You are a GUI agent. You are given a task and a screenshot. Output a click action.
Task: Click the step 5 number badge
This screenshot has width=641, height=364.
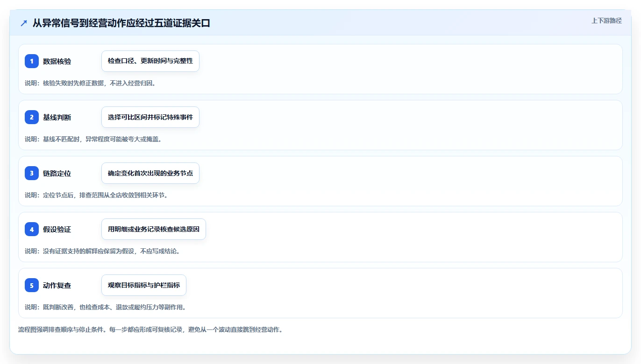pyautogui.click(x=32, y=285)
